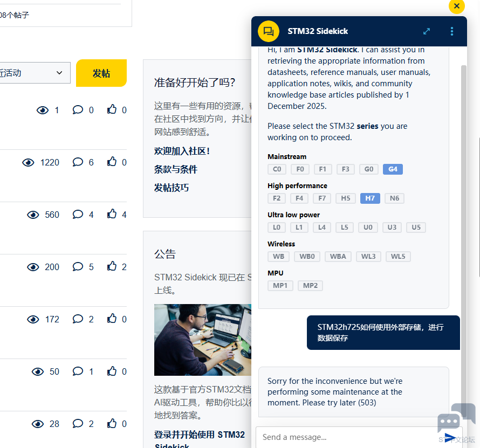This screenshot has width=480, height=448.
Task: Click comment bubble icon on 200 views row
Action: (x=78, y=266)
